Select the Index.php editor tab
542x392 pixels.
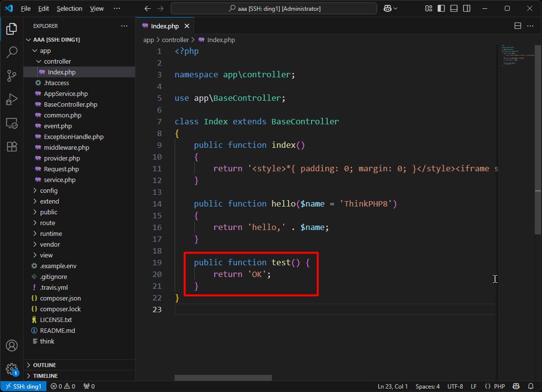[x=165, y=26]
